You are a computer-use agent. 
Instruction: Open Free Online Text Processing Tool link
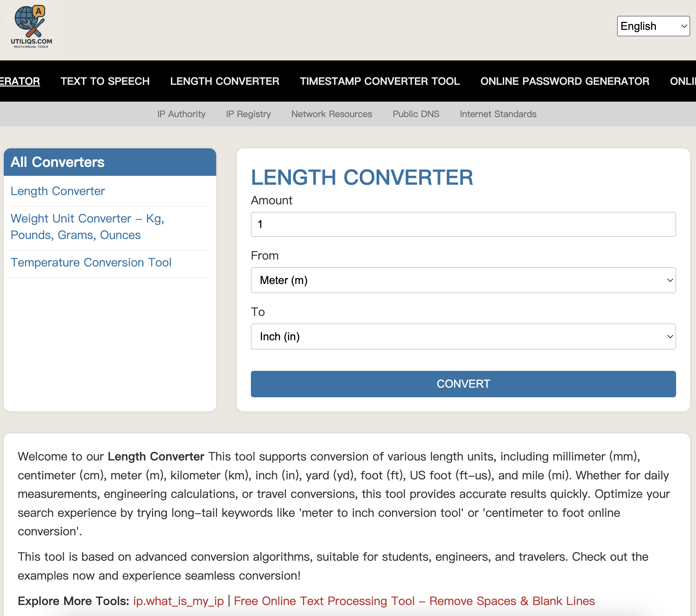[x=414, y=601]
